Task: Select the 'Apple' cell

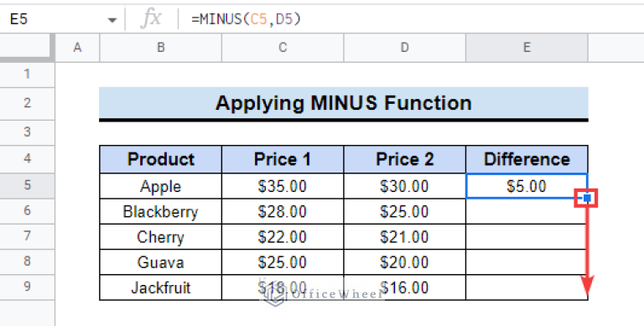Action: click(x=161, y=186)
